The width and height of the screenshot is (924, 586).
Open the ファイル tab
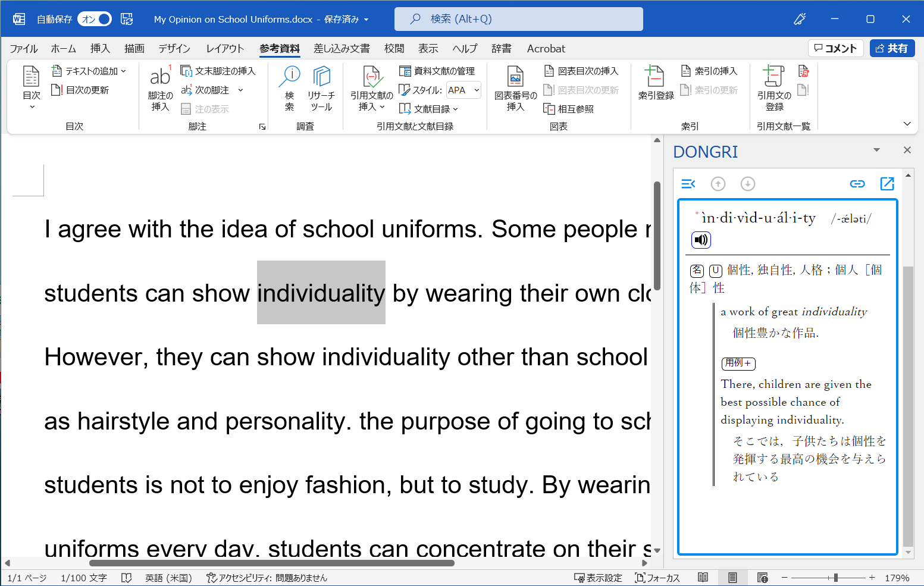click(x=24, y=49)
